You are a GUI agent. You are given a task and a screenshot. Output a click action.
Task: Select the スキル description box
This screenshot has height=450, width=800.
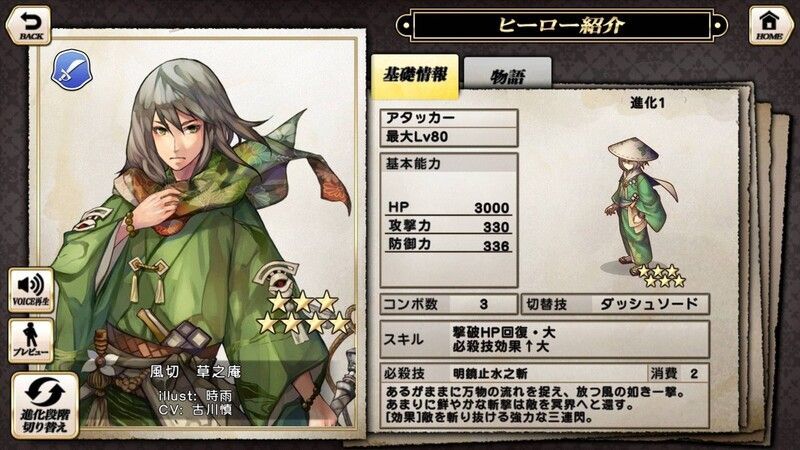(545, 339)
